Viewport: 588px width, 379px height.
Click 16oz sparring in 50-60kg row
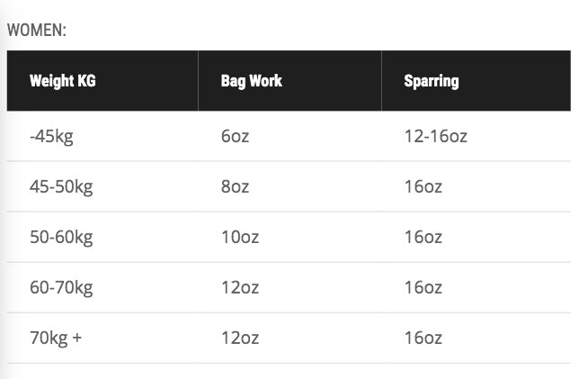click(423, 238)
